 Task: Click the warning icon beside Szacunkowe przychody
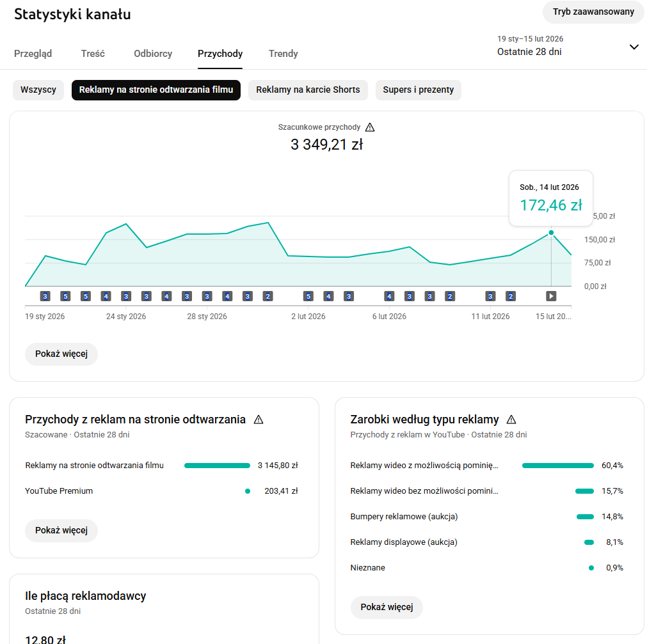click(370, 127)
